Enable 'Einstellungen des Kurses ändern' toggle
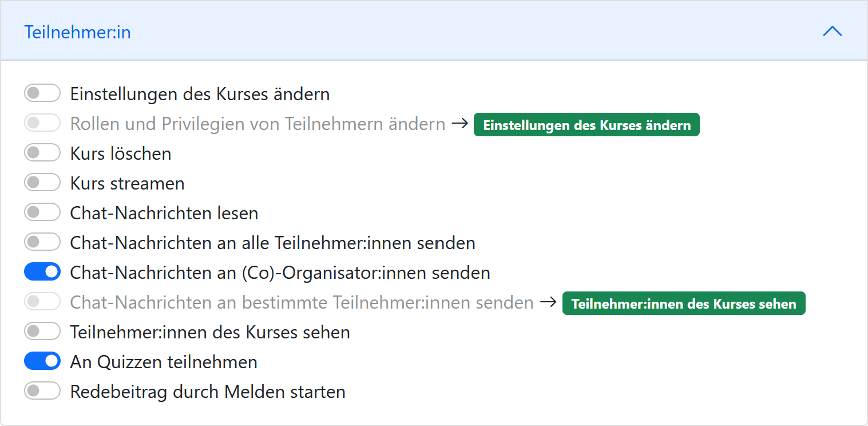The height and width of the screenshot is (426, 868). tap(42, 93)
